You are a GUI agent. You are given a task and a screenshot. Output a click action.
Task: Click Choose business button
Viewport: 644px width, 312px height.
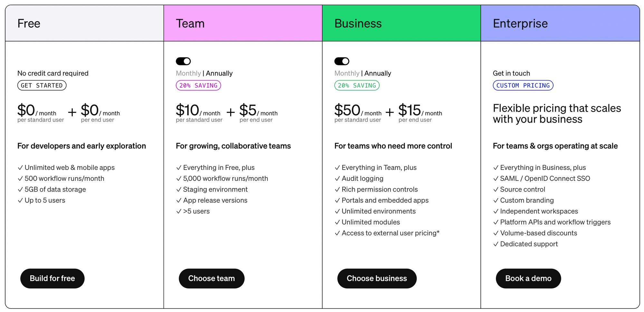(x=377, y=279)
